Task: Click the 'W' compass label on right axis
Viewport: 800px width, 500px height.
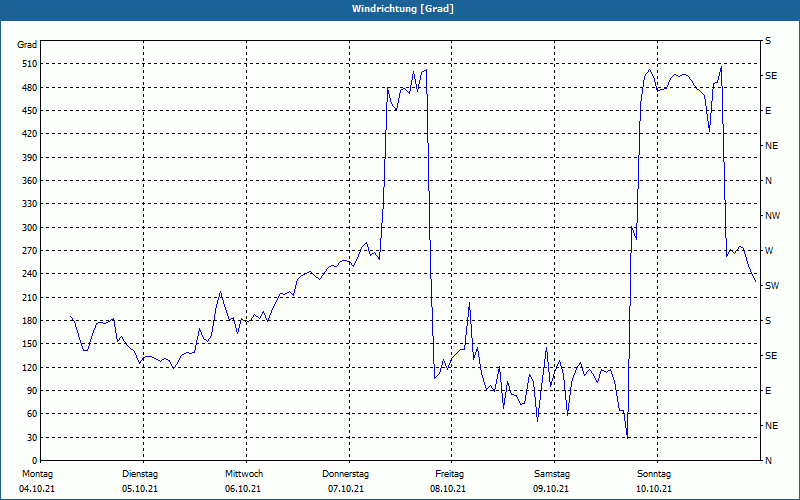Action: click(769, 251)
